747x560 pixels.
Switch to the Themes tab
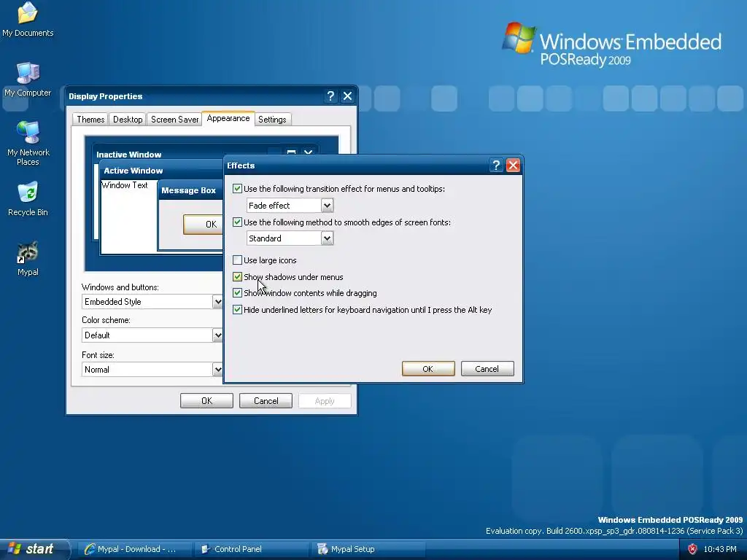(x=90, y=120)
